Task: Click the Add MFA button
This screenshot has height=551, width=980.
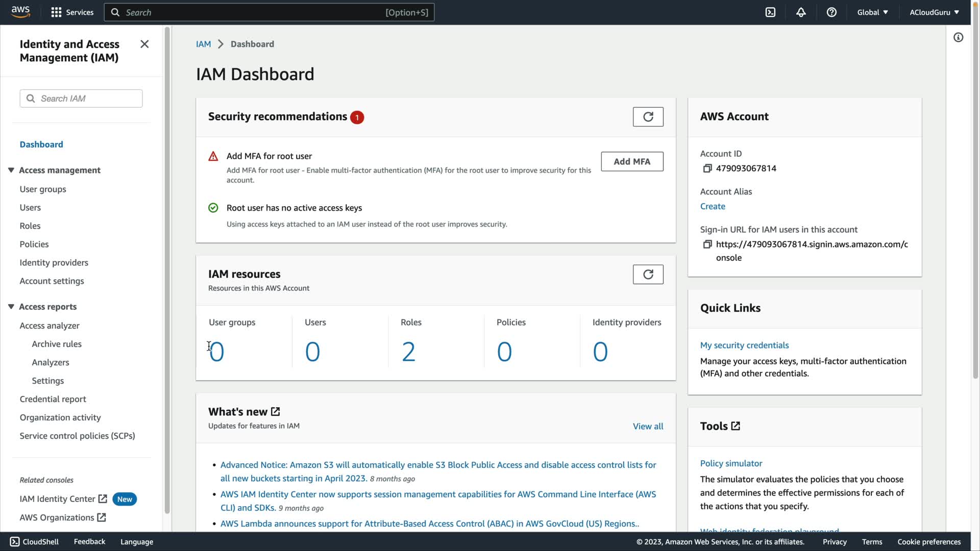Action: pos(632,162)
